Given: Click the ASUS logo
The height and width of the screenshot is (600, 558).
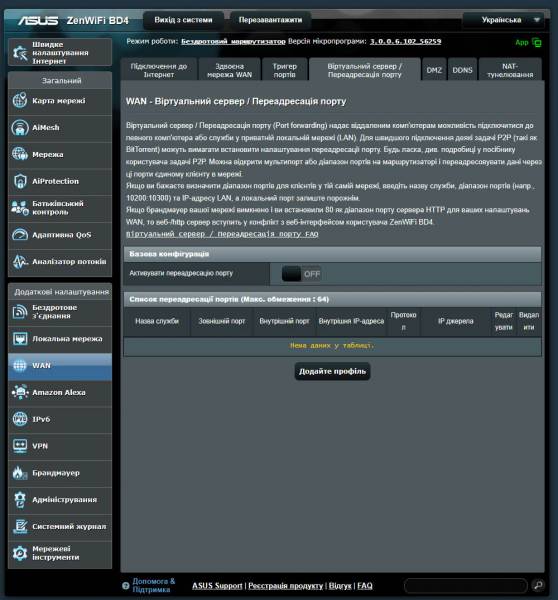Looking at the screenshot, I should [x=38, y=20].
